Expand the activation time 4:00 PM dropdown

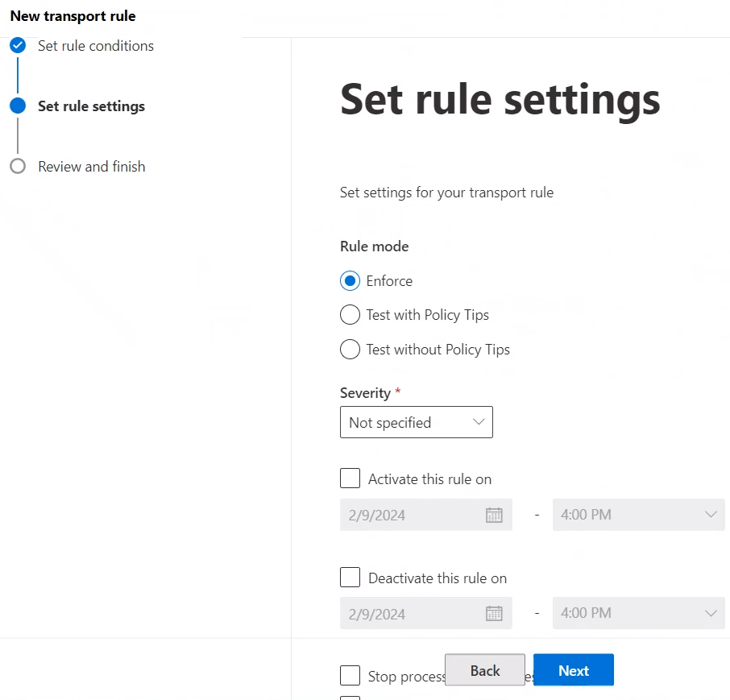point(638,515)
